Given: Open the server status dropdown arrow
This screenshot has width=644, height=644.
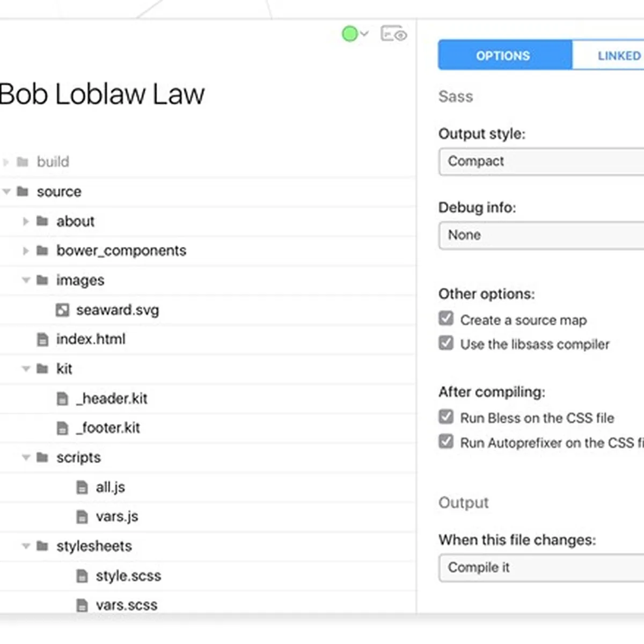Looking at the screenshot, I should click(x=364, y=34).
